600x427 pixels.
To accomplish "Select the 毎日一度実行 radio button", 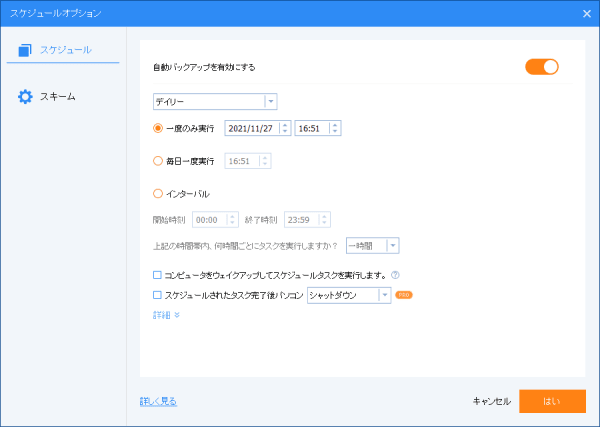I will [158, 161].
